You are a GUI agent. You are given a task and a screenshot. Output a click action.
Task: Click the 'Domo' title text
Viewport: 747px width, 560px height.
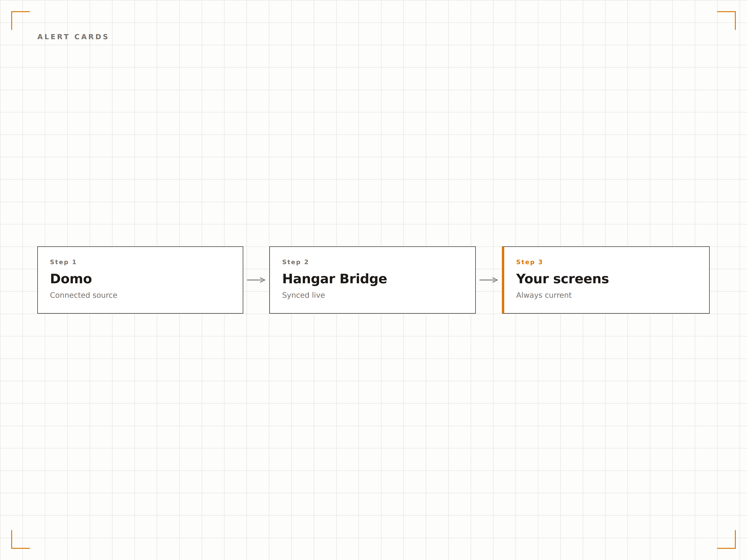point(71,279)
